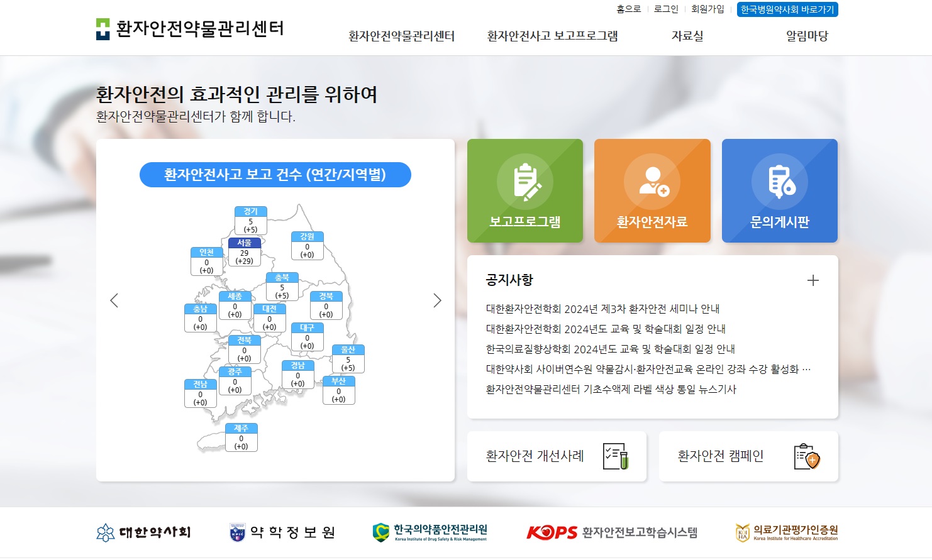Click the 환자안전약물관리센터 logo
Image resolution: width=932 pixels, height=560 pixels.
(190, 29)
